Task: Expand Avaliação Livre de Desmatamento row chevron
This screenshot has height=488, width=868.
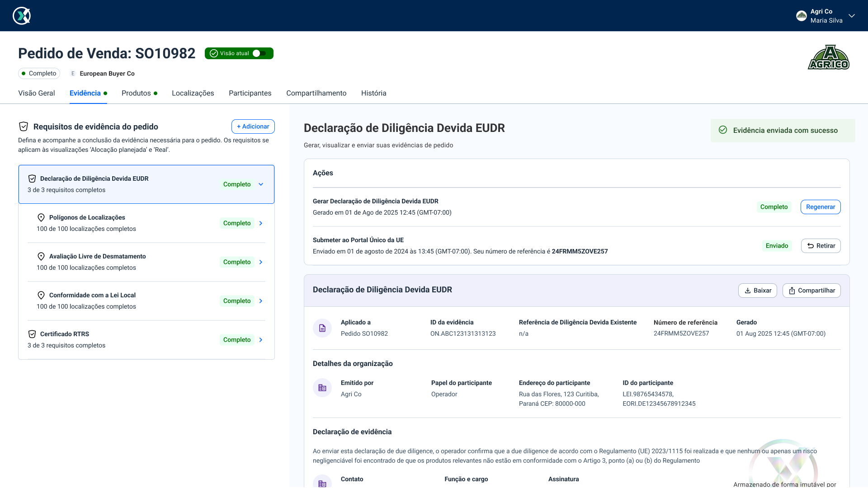Action: point(261,262)
